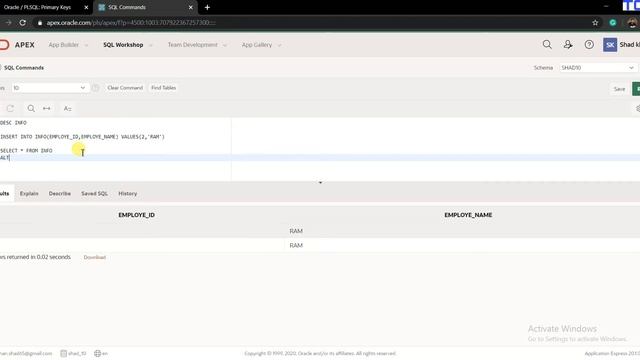The image size is (640, 360).
Task: Expand the App Gallery dropdown chevron
Action: pyautogui.click(x=280, y=45)
